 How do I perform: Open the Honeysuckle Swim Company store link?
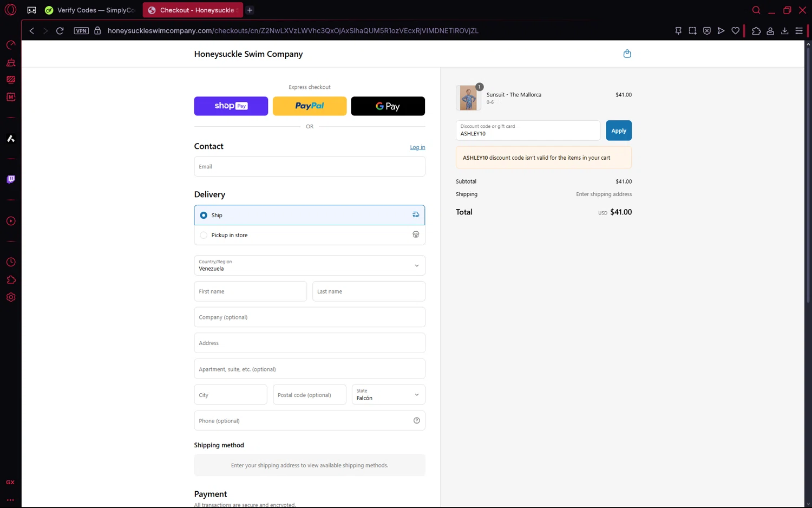[x=248, y=54]
